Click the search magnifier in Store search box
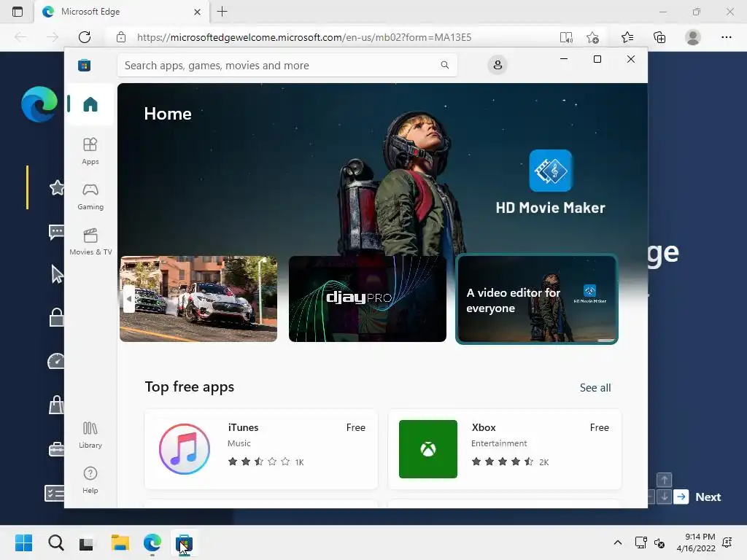The width and height of the screenshot is (747, 560). 444,65
